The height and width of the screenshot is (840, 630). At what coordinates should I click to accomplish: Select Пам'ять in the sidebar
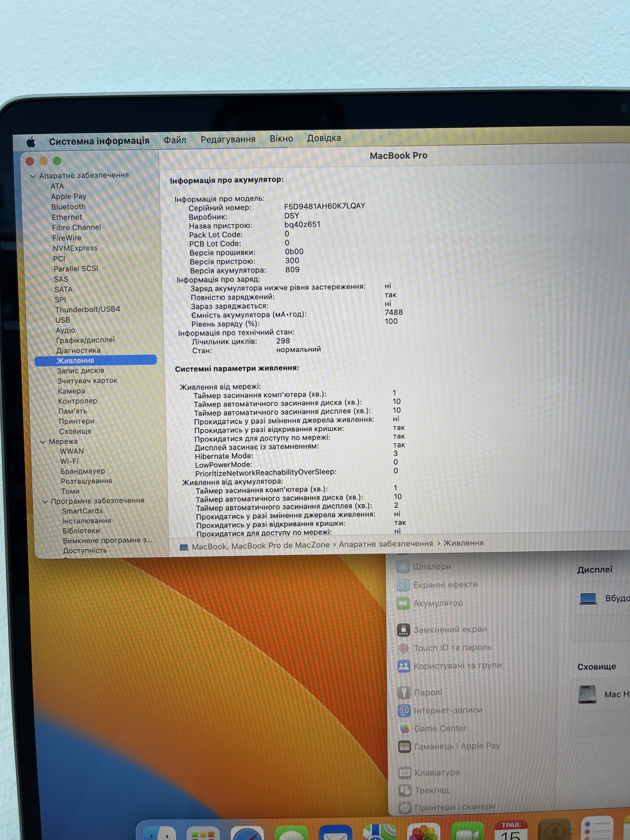pos(73,411)
